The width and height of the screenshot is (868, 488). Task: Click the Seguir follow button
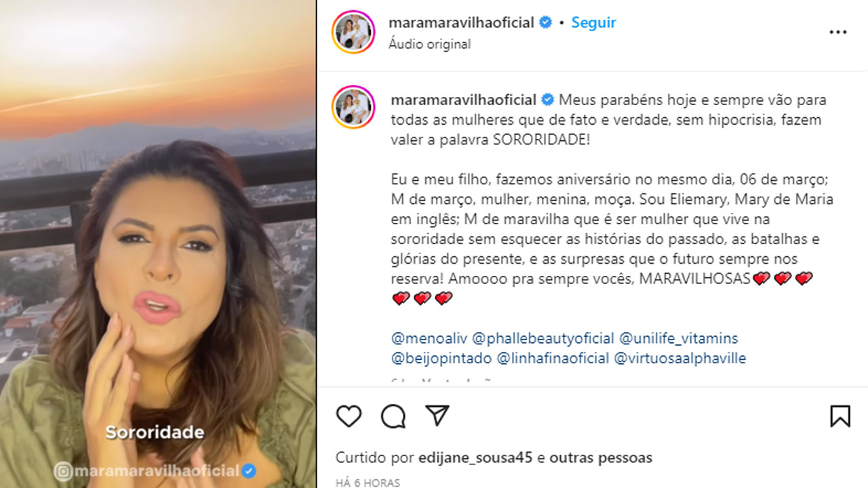pos(593,22)
